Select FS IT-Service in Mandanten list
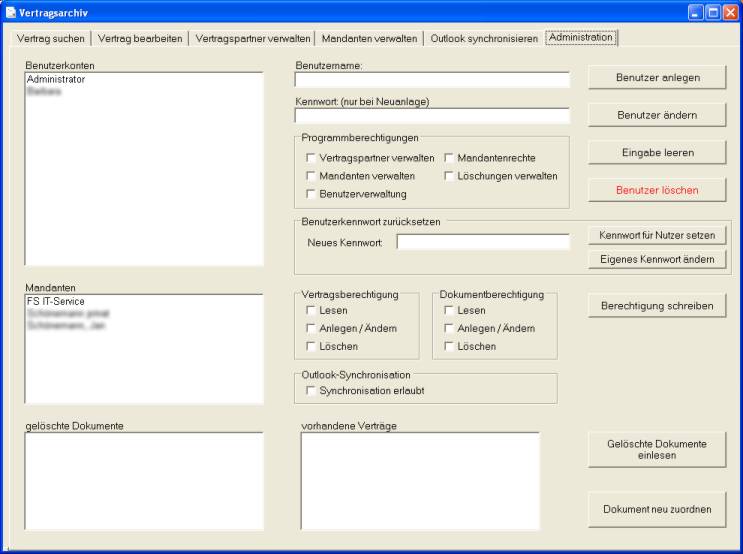This screenshot has height=554, width=743. (56, 300)
